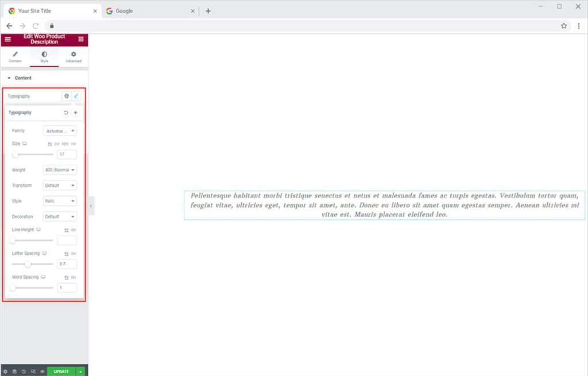The width and height of the screenshot is (588, 376).
Task: Collapse the Content section
Action: (x=9, y=78)
